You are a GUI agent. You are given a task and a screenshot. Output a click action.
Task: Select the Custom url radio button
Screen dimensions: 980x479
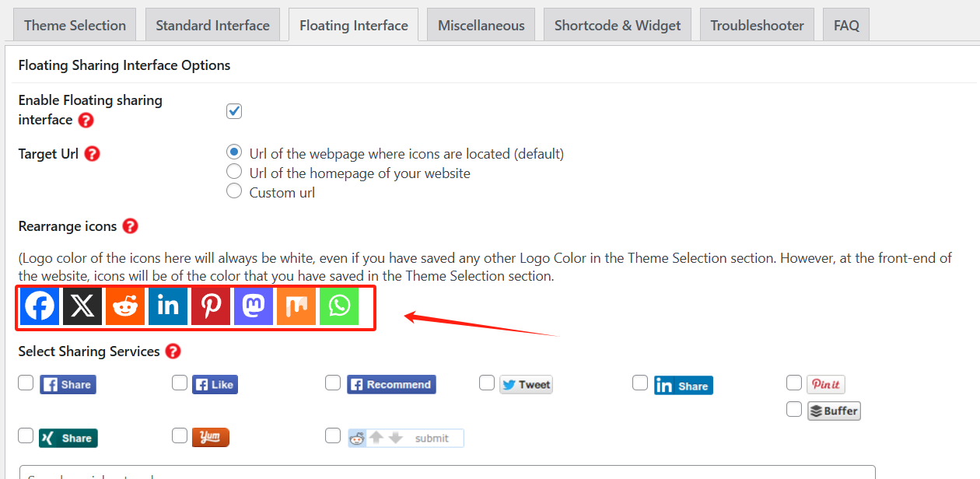234,191
